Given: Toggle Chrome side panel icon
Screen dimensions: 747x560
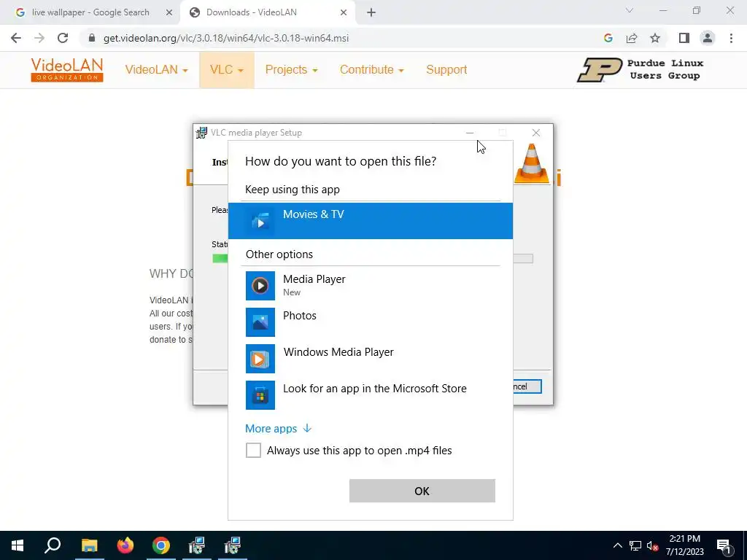Looking at the screenshot, I should click(x=684, y=38).
